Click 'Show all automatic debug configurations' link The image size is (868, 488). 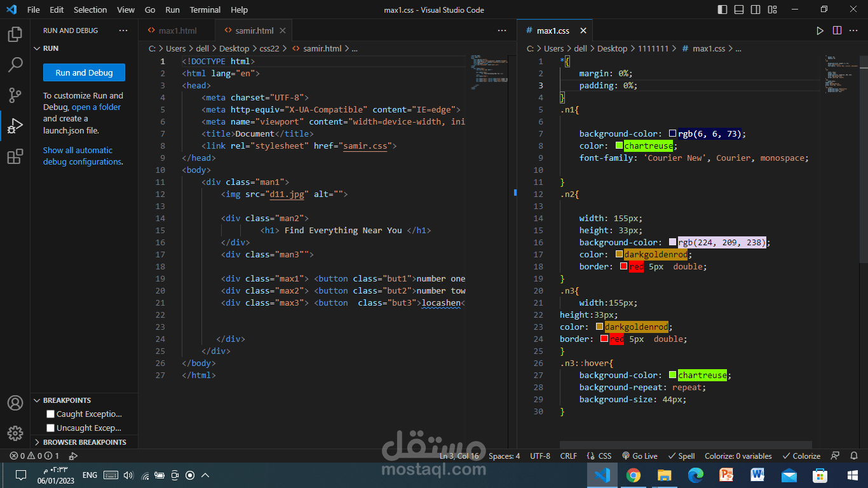(83, 156)
